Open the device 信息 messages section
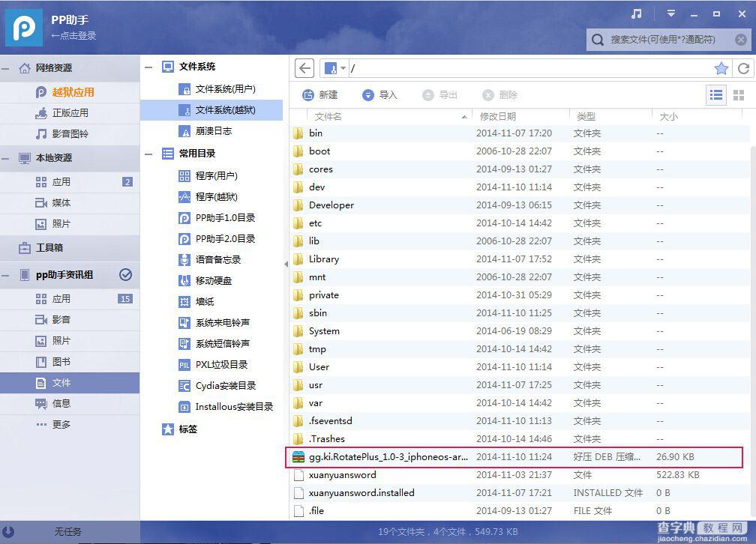Screen dimensions: 756x544 coord(70,404)
